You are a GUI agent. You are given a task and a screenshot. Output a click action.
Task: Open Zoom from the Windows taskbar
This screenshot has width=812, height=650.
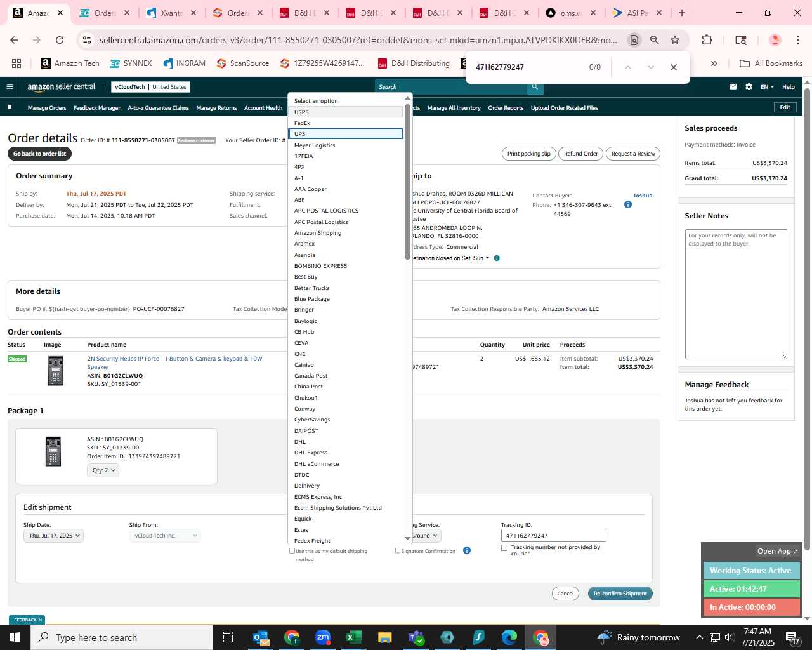coord(323,637)
